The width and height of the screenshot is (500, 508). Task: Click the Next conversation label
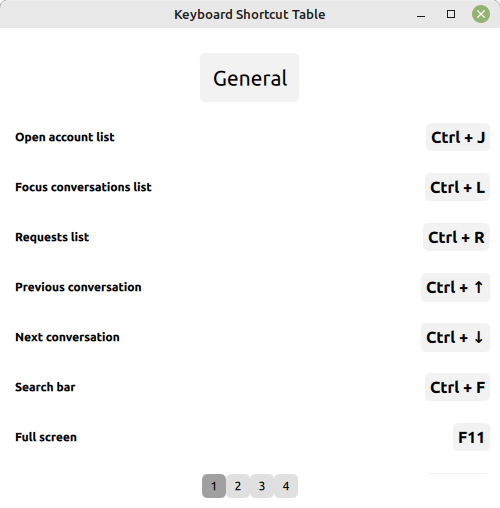[67, 337]
